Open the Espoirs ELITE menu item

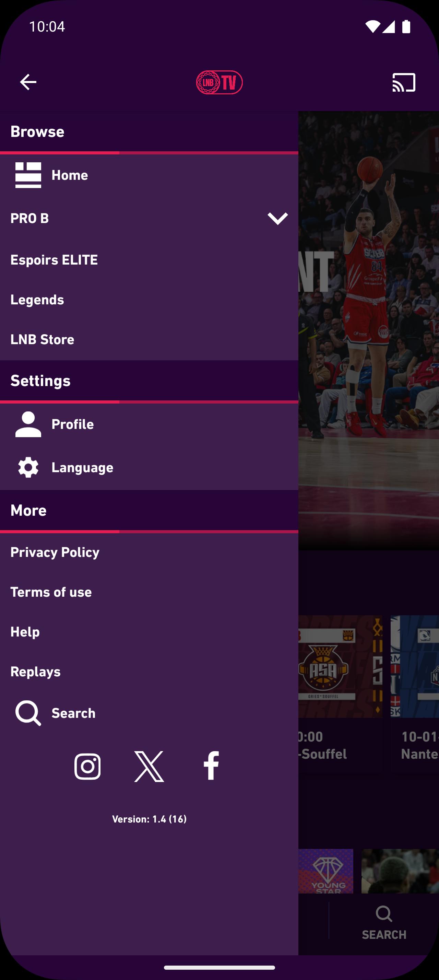149,260
